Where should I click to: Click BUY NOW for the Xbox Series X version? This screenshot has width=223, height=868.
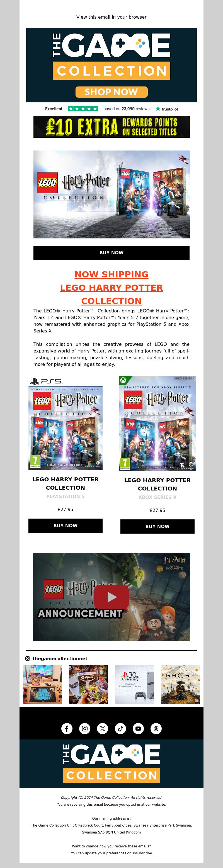tap(157, 526)
